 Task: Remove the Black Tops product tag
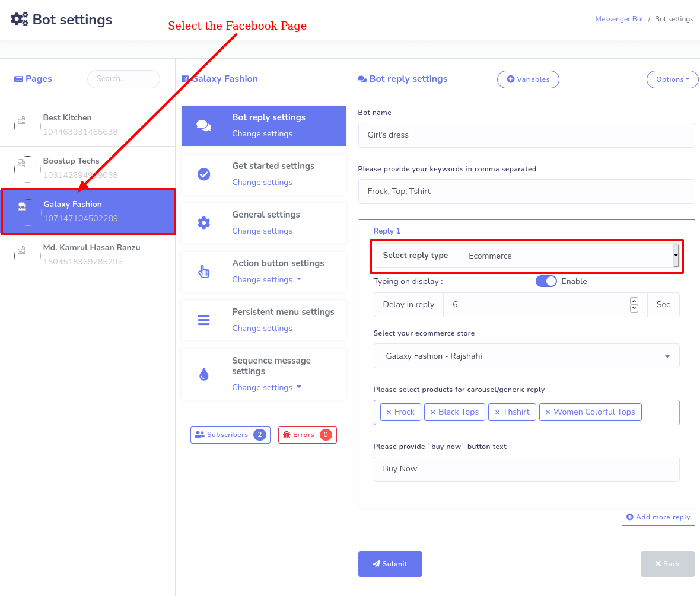pos(432,412)
